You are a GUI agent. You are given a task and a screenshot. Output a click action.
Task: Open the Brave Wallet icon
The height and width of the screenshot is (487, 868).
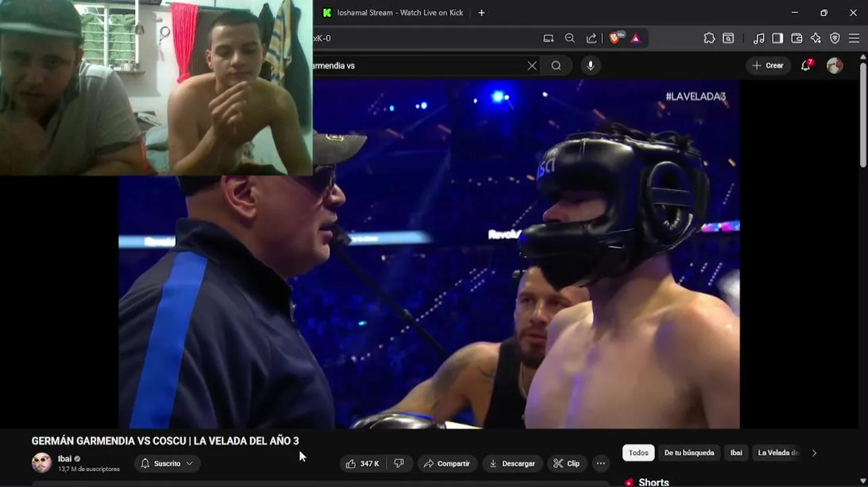(x=796, y=39)
